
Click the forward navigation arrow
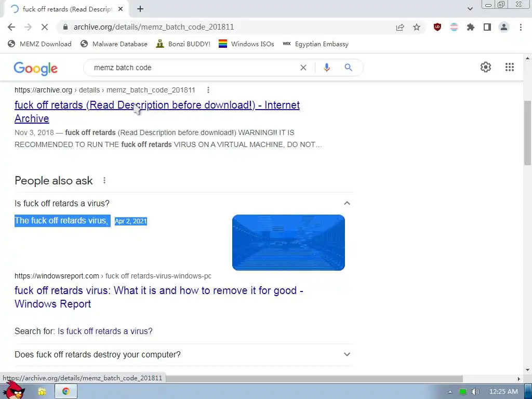click(28, 27)
